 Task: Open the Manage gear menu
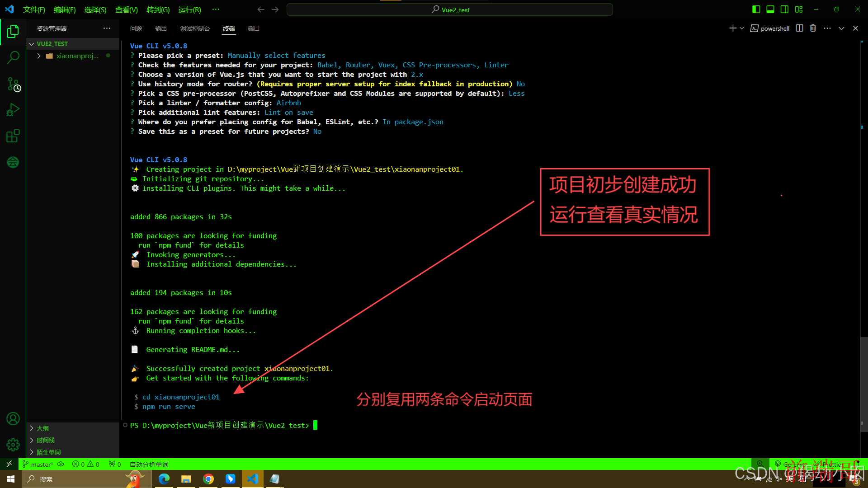[13, 445]
